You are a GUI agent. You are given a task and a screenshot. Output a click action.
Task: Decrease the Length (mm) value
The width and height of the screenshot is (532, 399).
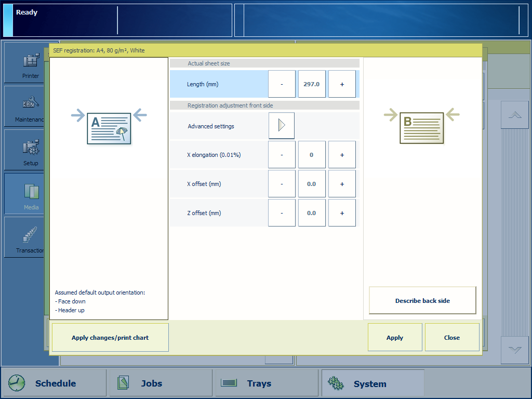tap(282, 84)
